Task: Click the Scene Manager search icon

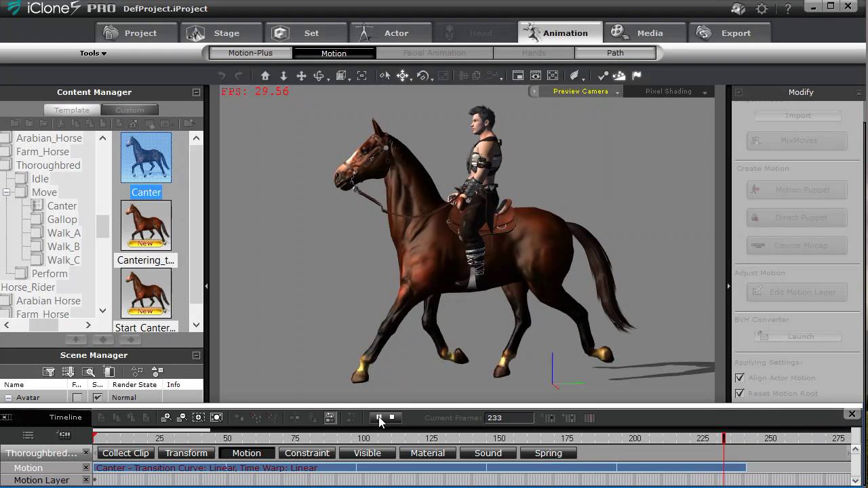Action: point(88,371)
